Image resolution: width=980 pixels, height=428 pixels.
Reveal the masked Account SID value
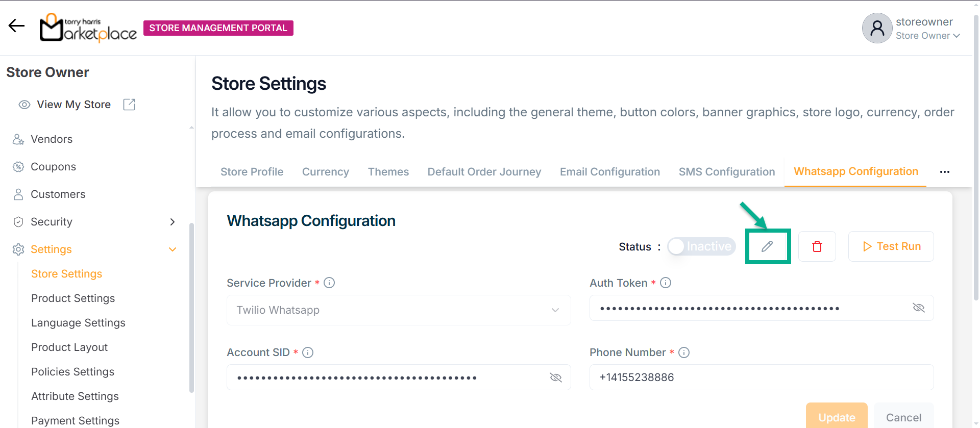tap(555, 377)
